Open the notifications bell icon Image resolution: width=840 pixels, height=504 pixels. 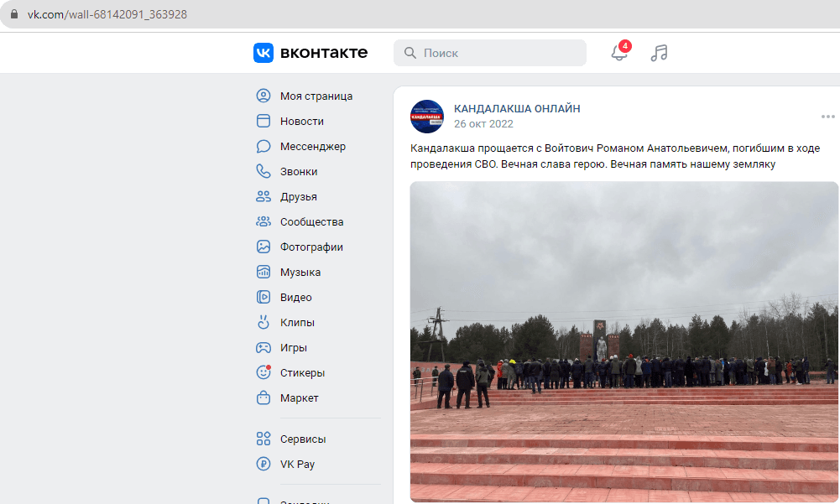(x=619, y=53)
